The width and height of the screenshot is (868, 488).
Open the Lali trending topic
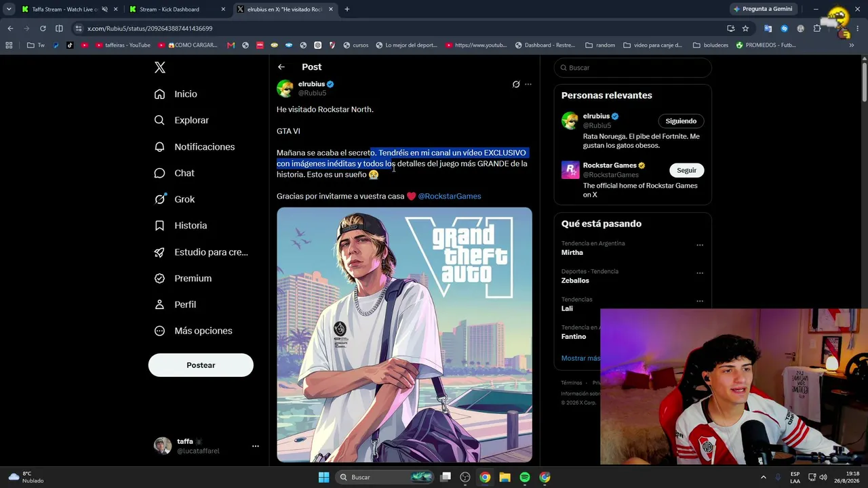pos(567,308)
